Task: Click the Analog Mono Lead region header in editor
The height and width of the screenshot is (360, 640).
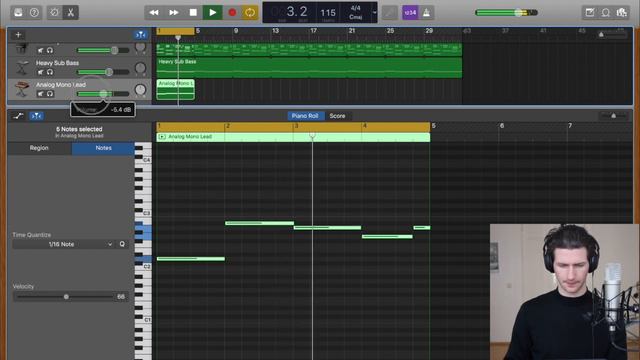Action: pos(293,137)
